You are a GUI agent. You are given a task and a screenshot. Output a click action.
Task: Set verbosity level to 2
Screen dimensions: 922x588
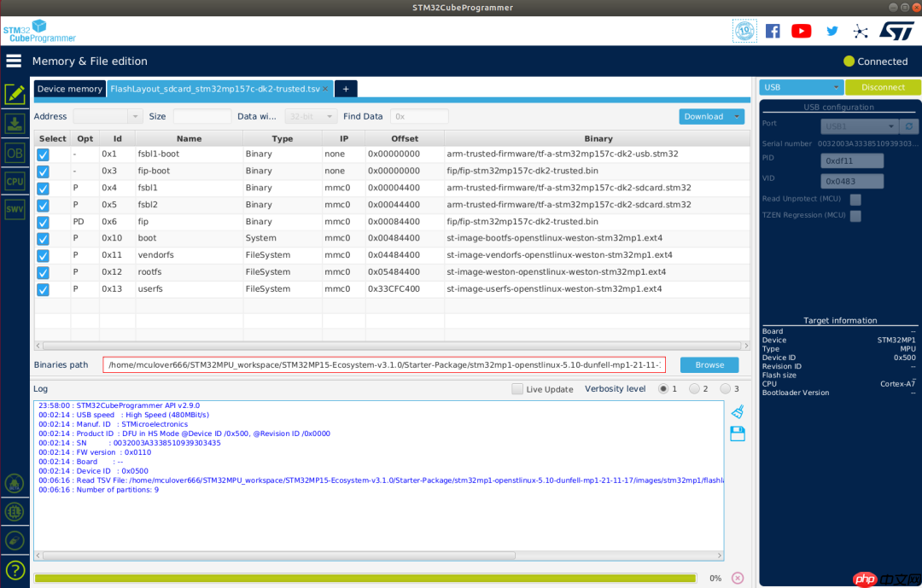pos(694,388)
